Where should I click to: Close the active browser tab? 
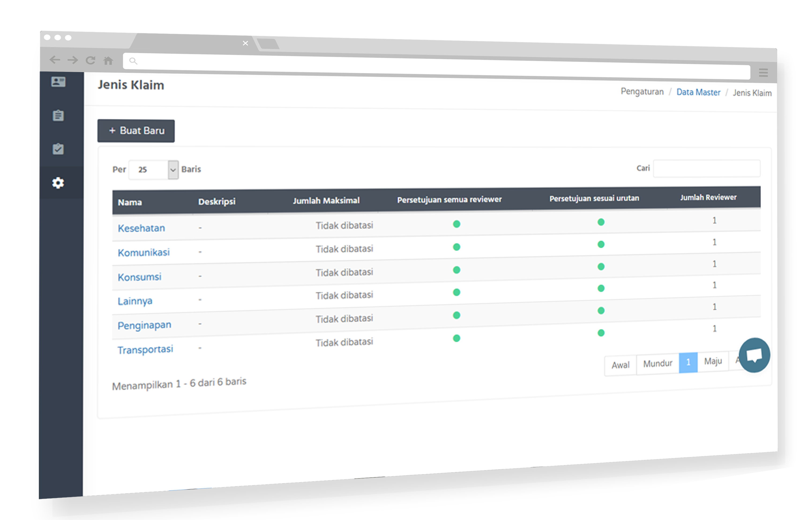coord(245,43)
